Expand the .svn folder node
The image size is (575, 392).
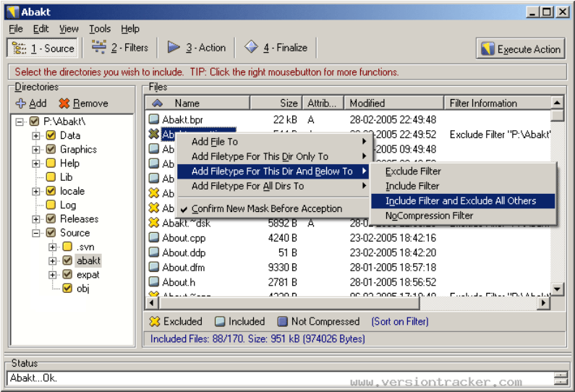coord(53,247)
